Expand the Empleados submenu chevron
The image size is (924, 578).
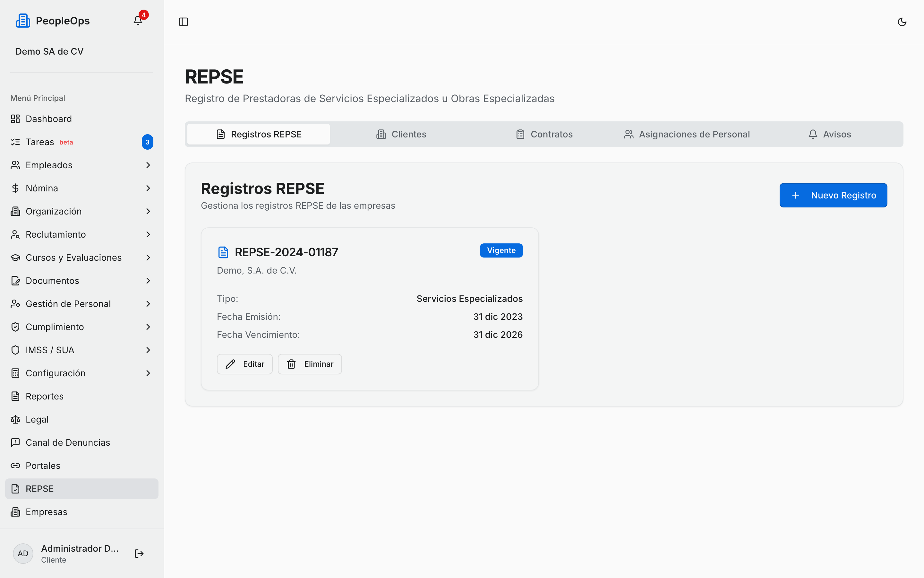point(148,165)
